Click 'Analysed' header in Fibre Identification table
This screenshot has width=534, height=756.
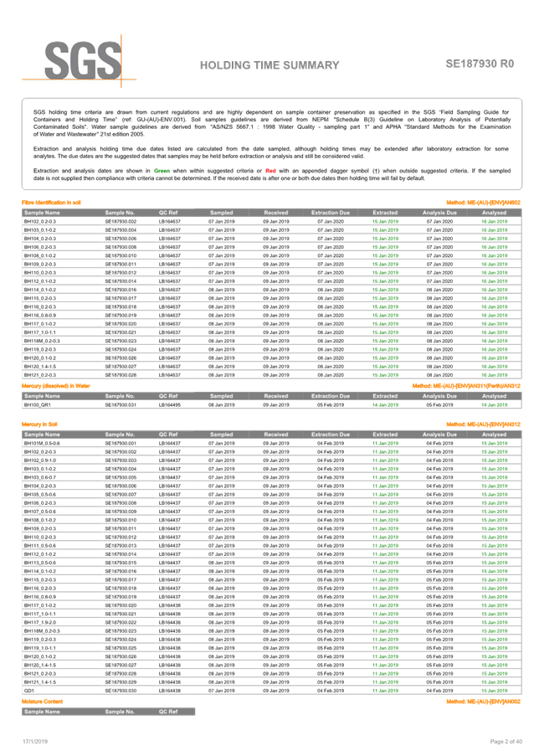494,213
